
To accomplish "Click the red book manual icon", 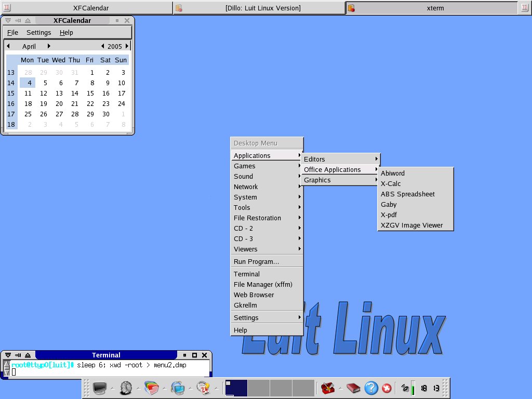I will tap(353, 388).
